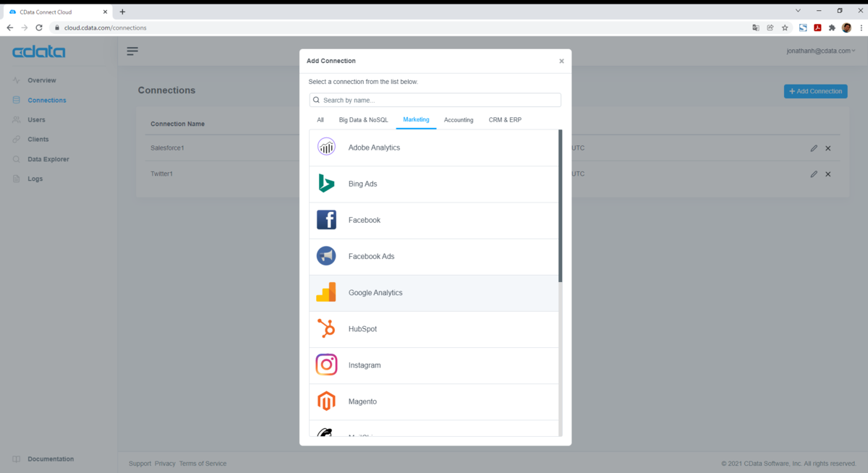868x473 pixels.
Task: Open the Chrome tab search dropdown
Action: (798, 11)
